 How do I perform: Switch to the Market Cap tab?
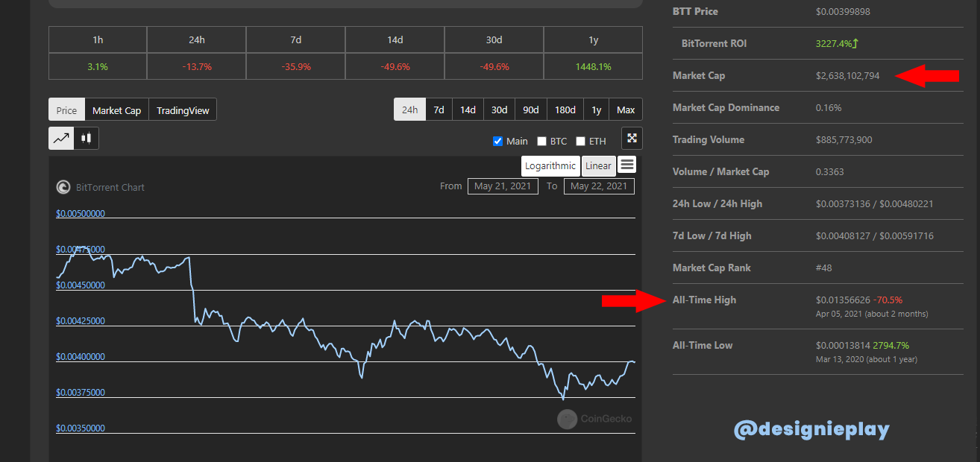[x=116, y=110]
